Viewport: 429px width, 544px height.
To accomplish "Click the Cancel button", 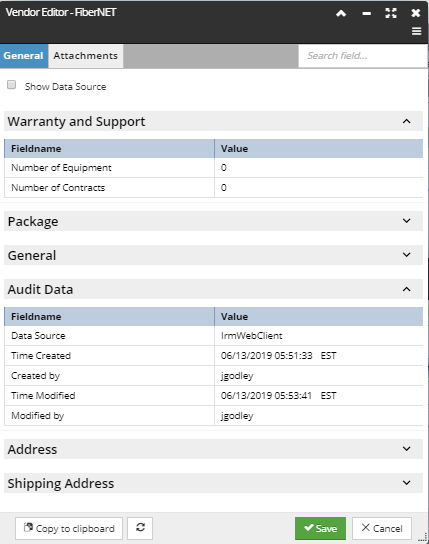I will 381,528.
